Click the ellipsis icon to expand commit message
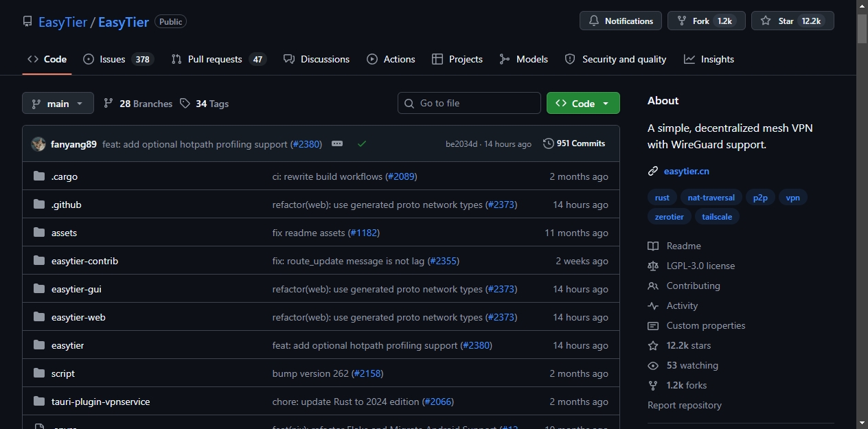This screenshot has width=868, height=429. (337, 144)
